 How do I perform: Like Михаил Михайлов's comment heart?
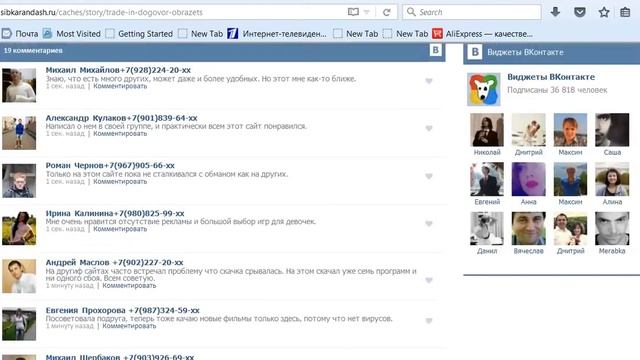pyautogui.click(x=429, y=81)
